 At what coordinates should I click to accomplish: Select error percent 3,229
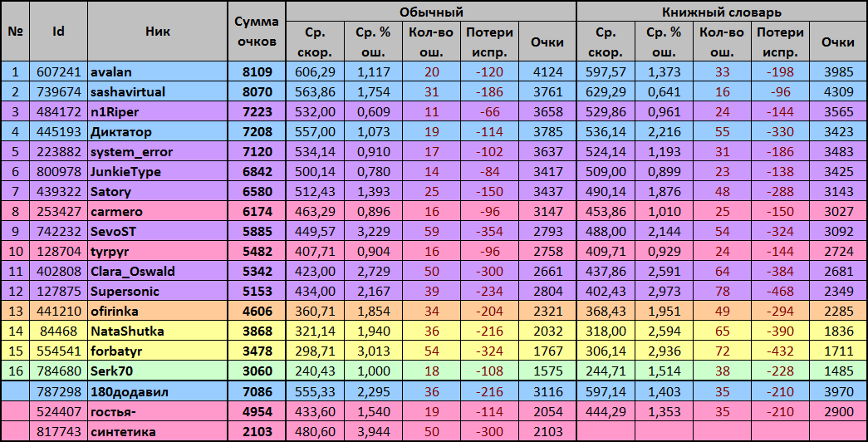[374, 232]
